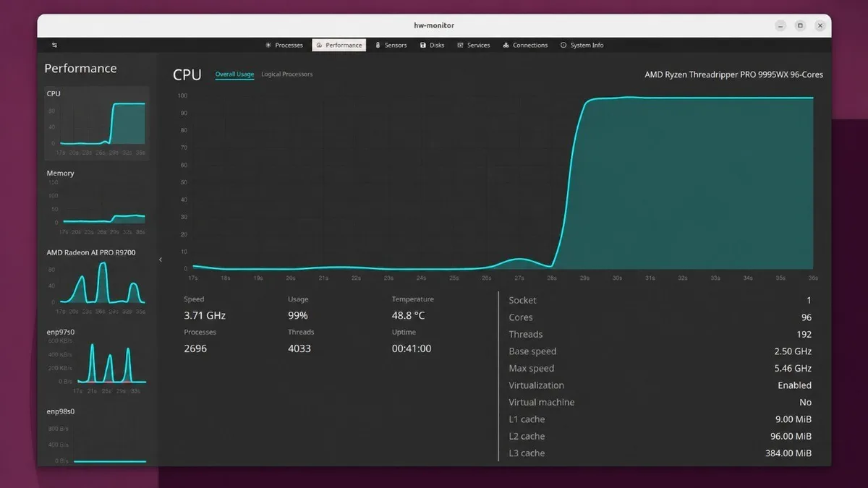Open the AMD Radeon AI PRO R9700 graph

click(x=96, y=282)
